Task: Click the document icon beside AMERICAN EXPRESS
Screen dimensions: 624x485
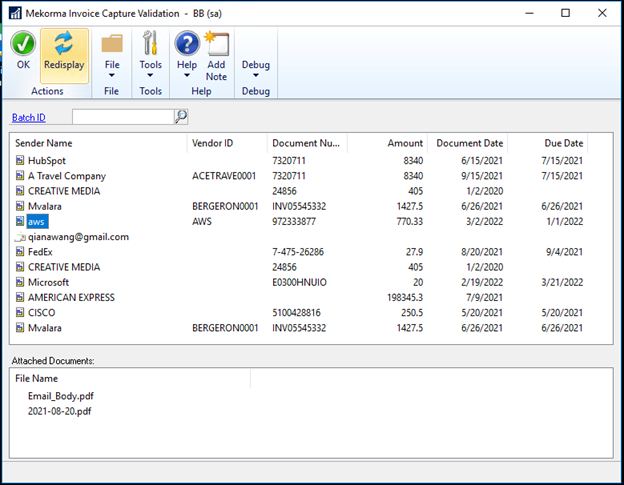Action: (20, 297)
